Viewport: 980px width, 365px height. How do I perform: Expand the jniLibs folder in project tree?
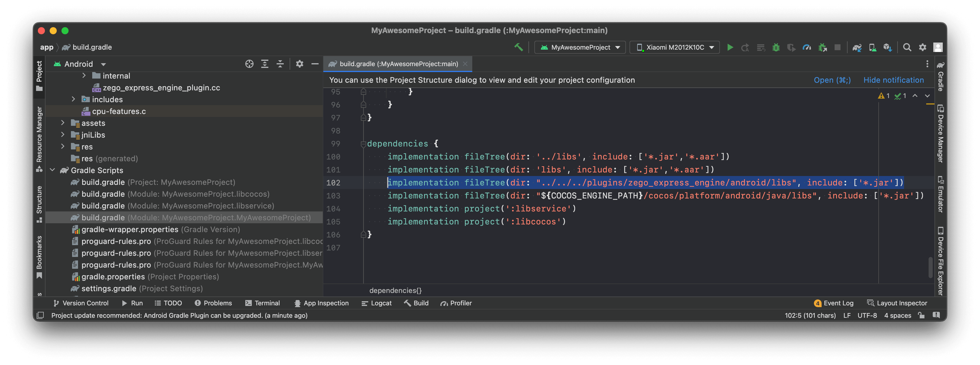[x=63, y=135]
